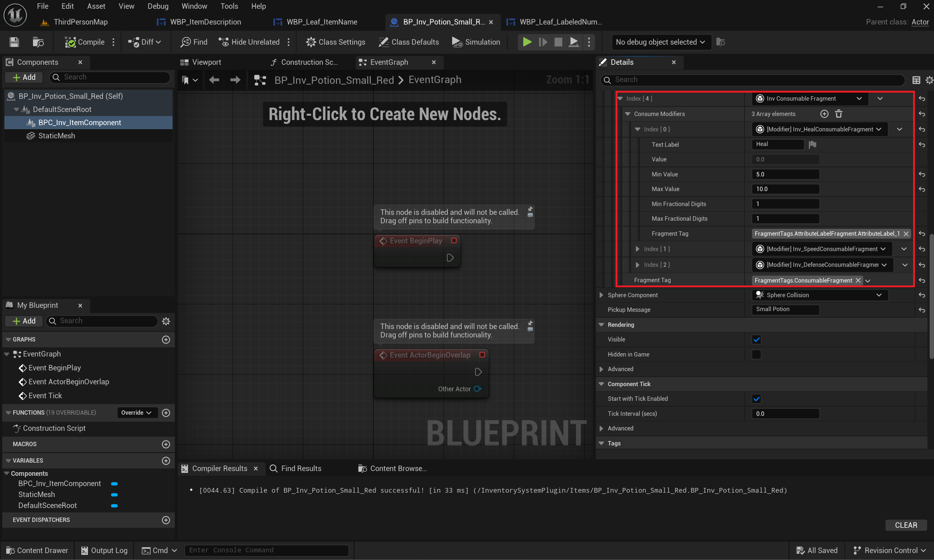Screen dimensions: 934x560
Task: Empty Consume Modifiers array with trash icon
Action: point(838,113)
